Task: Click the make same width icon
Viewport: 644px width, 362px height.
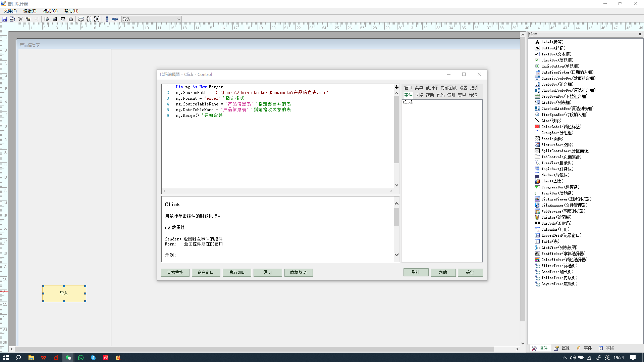Action: (81, 19)
